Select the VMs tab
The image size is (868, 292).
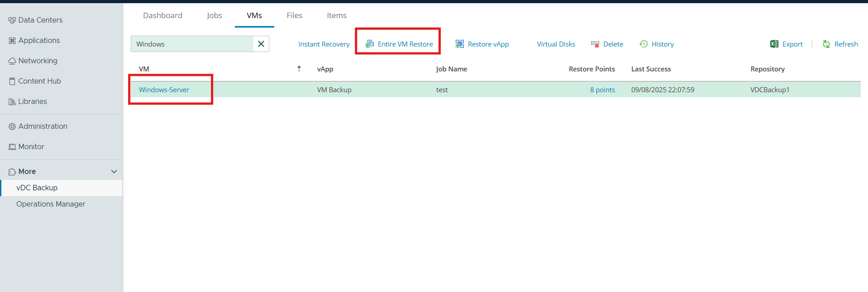[x=254, y=15]
